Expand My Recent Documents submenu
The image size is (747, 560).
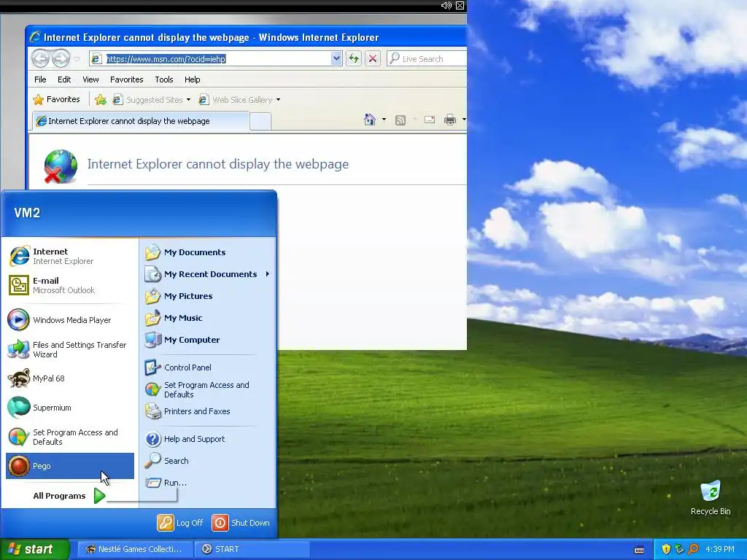208,274
